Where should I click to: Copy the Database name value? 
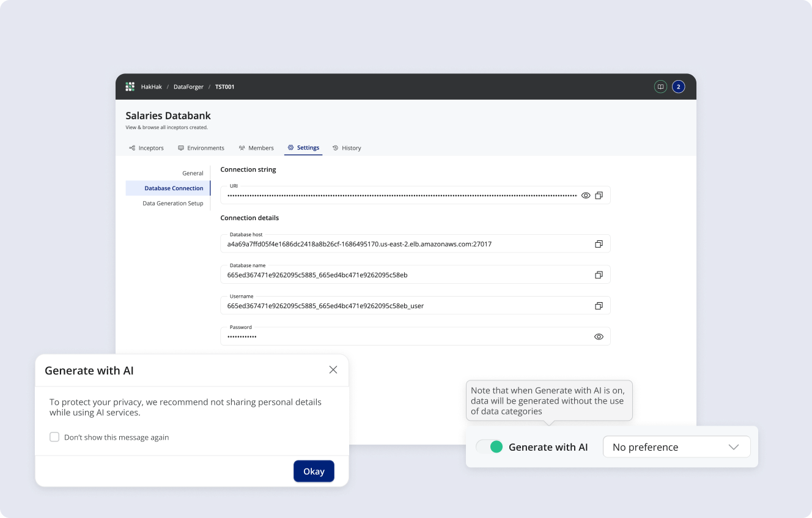[599, 275]
